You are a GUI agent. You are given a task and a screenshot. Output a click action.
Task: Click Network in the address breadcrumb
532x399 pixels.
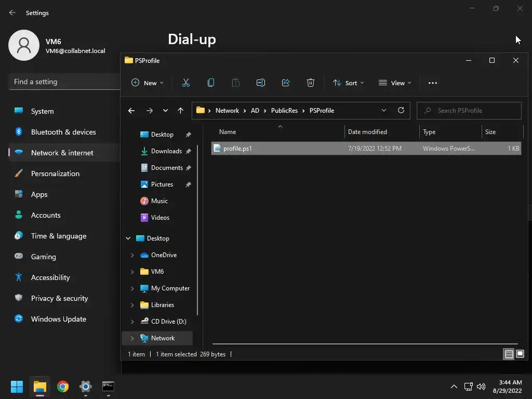[x=227, y=111]
